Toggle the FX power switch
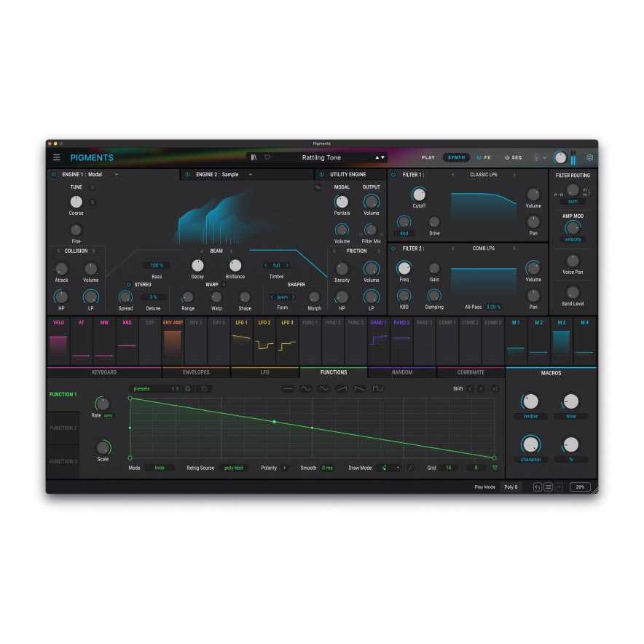 (479, 157)
